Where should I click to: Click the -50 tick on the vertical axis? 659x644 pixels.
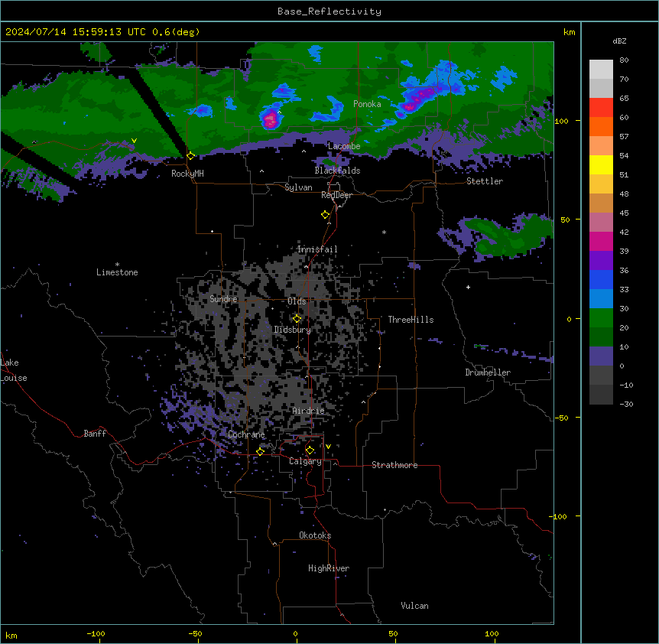(561, 418)
